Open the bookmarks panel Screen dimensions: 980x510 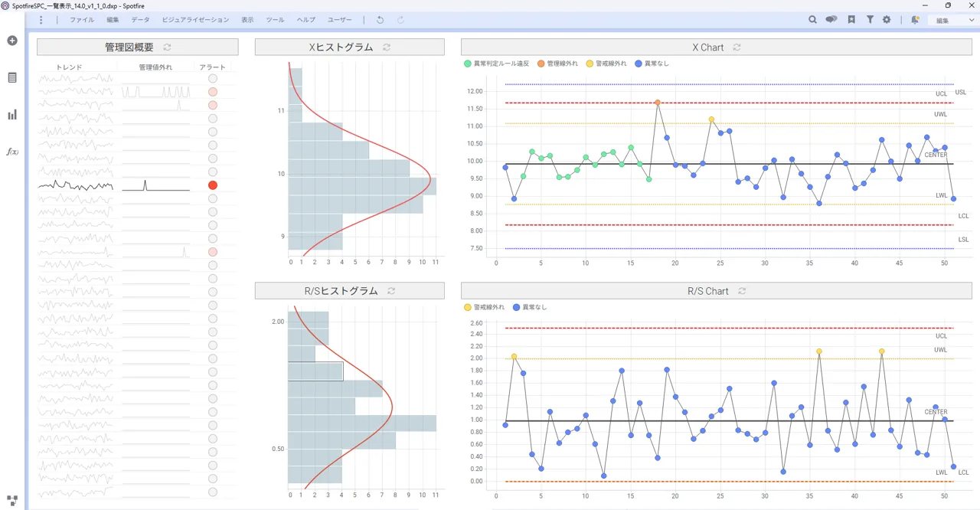[851, 20]
